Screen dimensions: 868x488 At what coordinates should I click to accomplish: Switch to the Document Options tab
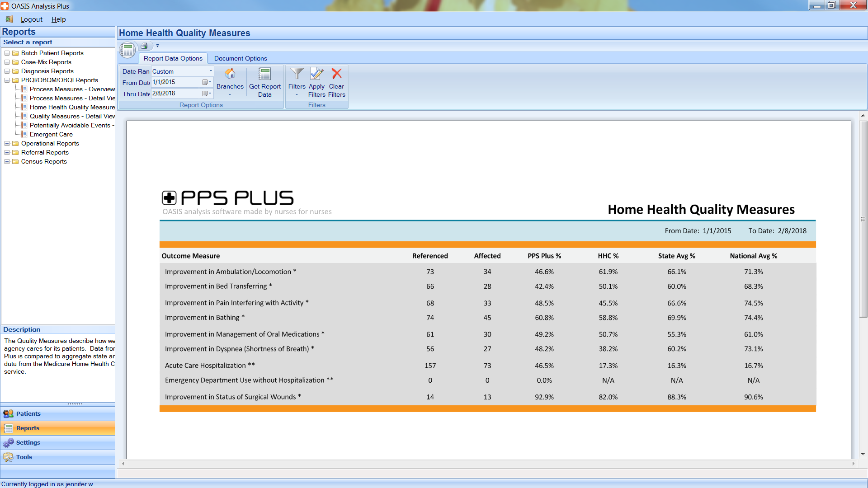tap(240, 58)
